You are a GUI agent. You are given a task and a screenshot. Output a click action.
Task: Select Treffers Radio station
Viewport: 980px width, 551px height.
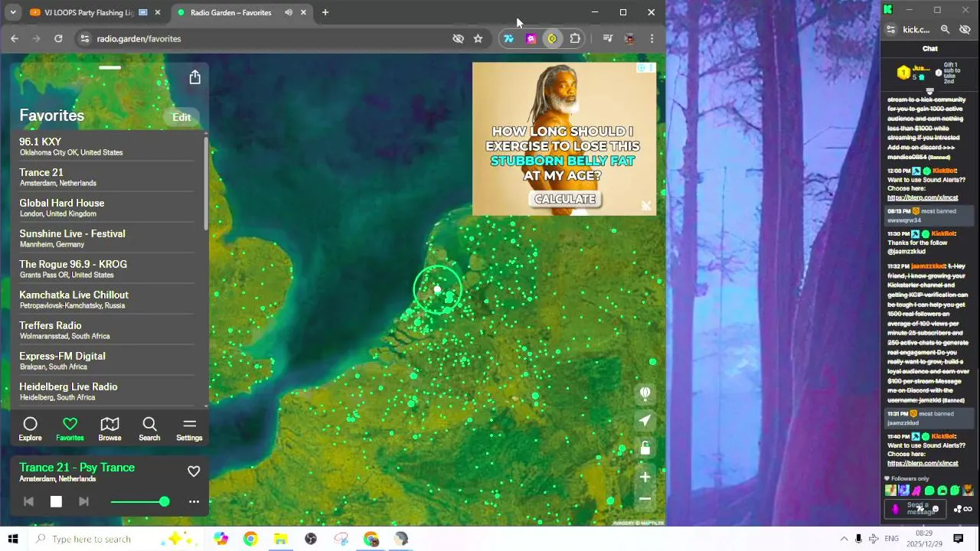107,330
